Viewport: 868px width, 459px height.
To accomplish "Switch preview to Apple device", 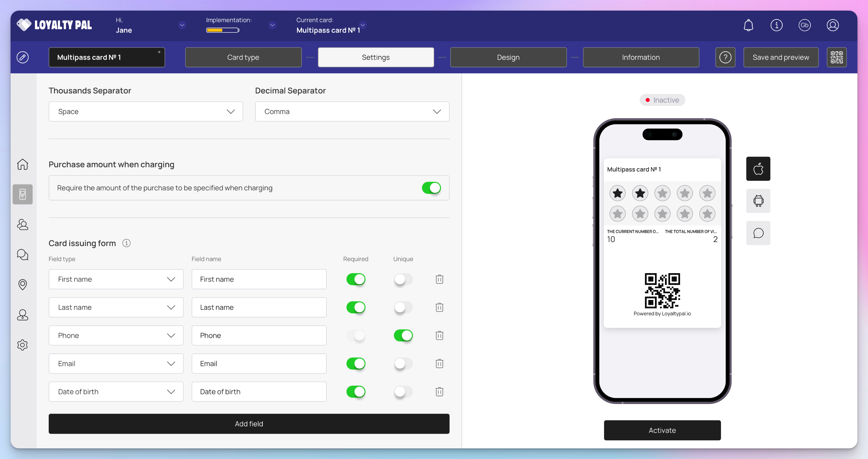I will (758, 169).
